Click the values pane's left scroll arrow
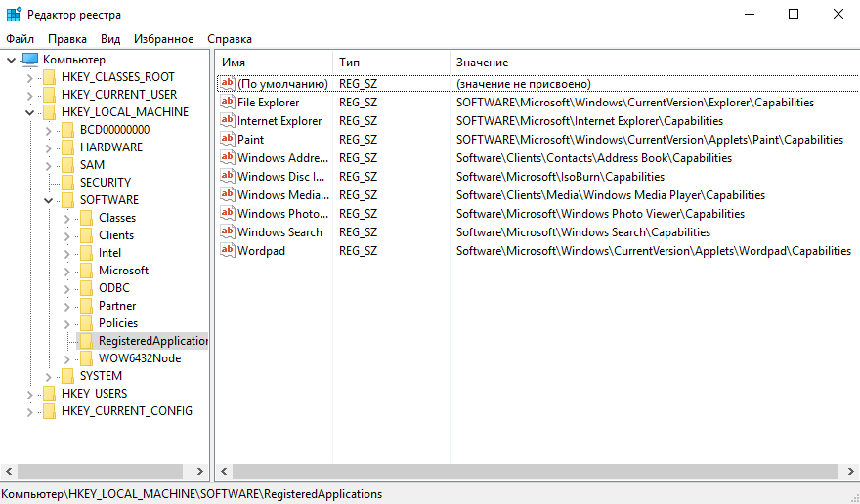This screenshot has width=860, height=504. coord(224,471)
